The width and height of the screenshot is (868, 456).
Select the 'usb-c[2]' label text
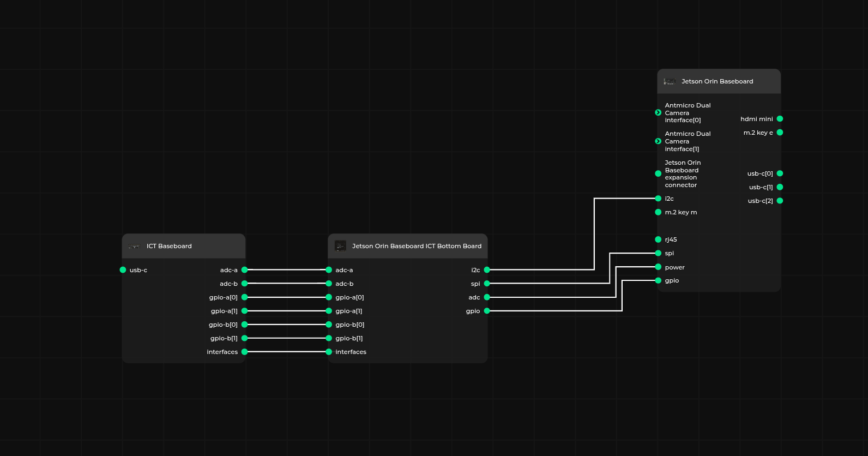pyautogui.click(x=760, y=201)
